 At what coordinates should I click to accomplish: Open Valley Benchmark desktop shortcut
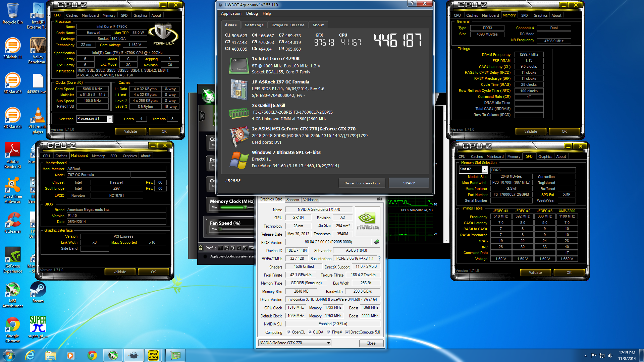pyautogui.click(x=38, y=50)
